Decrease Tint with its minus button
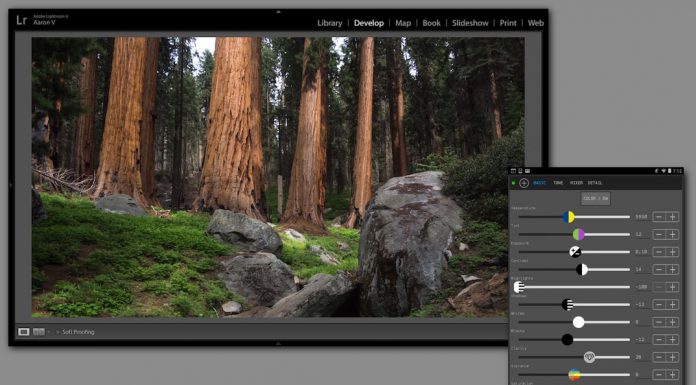 point(659,234)
